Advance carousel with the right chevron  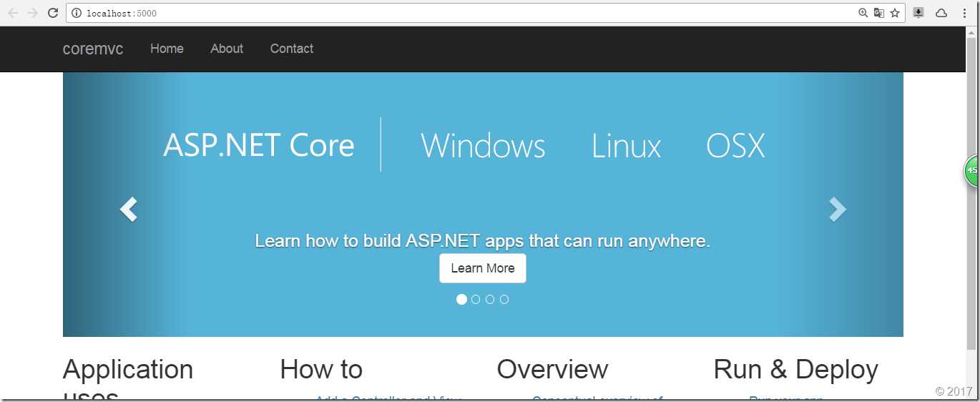click(x=838, y=209)
